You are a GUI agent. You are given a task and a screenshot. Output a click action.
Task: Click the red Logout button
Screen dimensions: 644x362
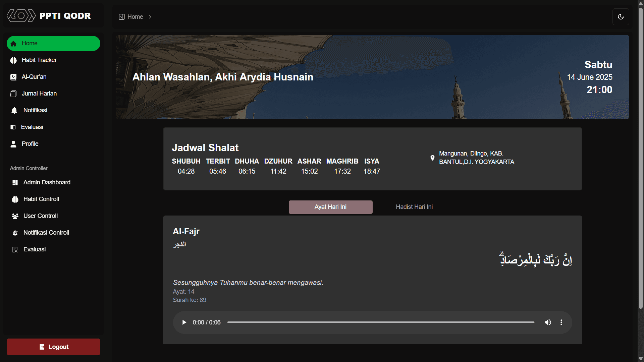pos(53,347)
